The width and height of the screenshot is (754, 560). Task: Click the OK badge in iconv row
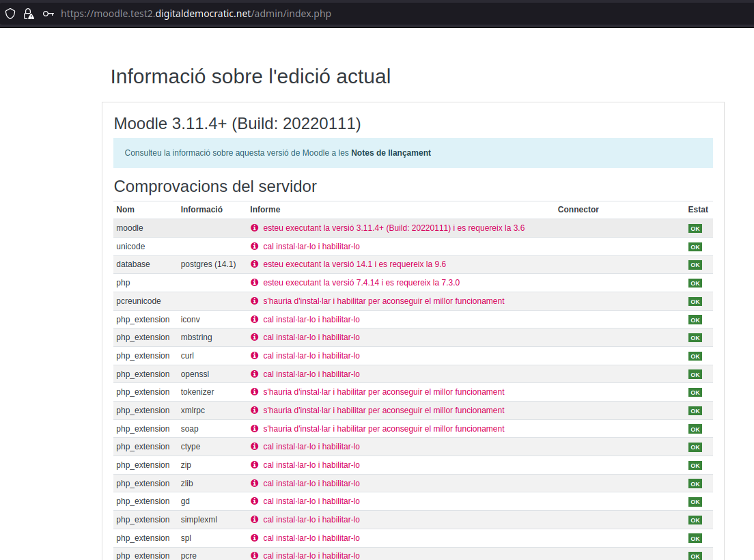point(695,320)
